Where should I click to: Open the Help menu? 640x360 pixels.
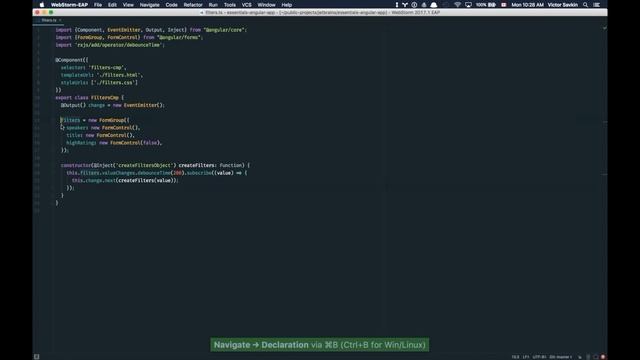[x=287, y=5]
